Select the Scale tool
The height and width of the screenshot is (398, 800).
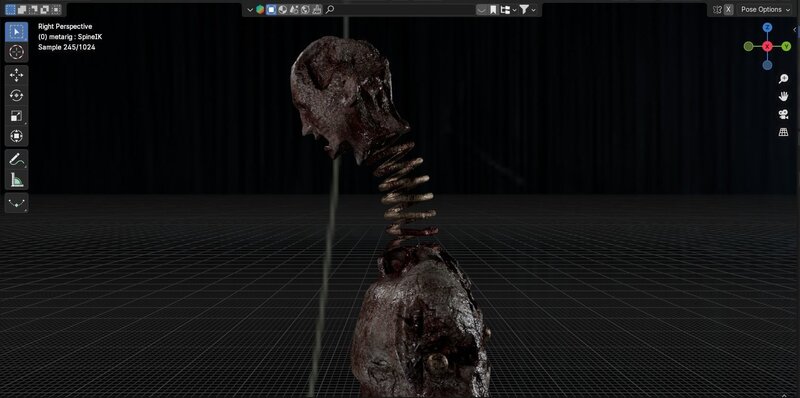click(16, 116)
